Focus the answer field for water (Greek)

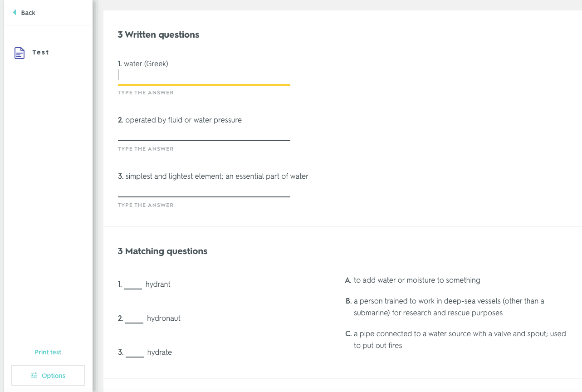pos(204,76)
